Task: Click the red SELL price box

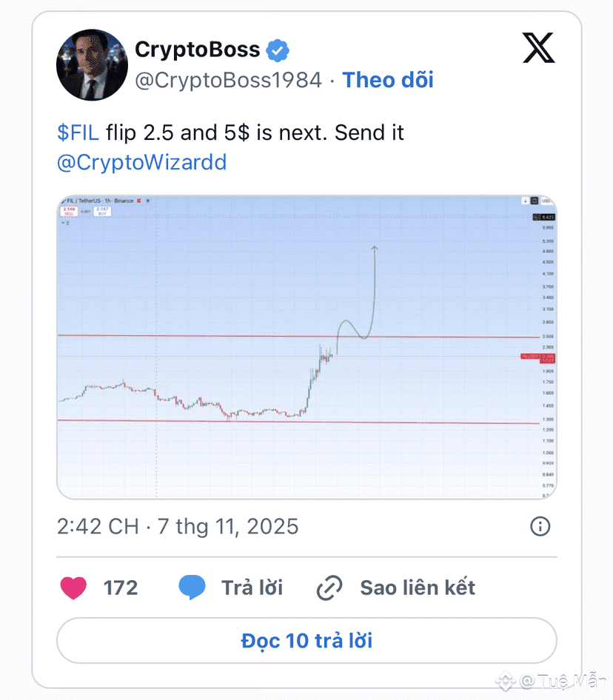Action: point(69,211)
